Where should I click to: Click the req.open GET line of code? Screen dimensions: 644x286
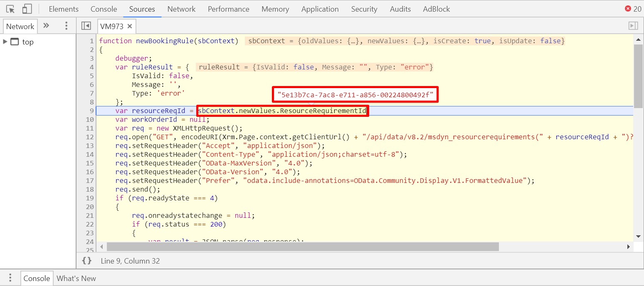coord(374,137)
